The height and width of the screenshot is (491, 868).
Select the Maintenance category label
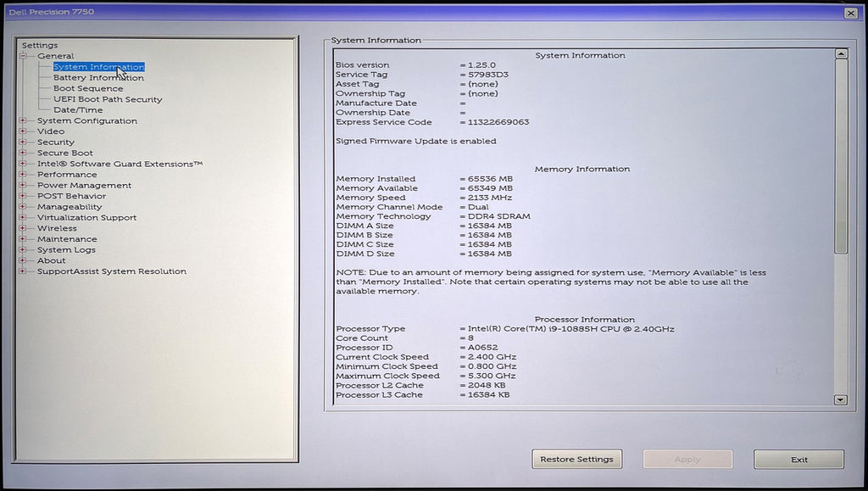[x=67, y=239]
